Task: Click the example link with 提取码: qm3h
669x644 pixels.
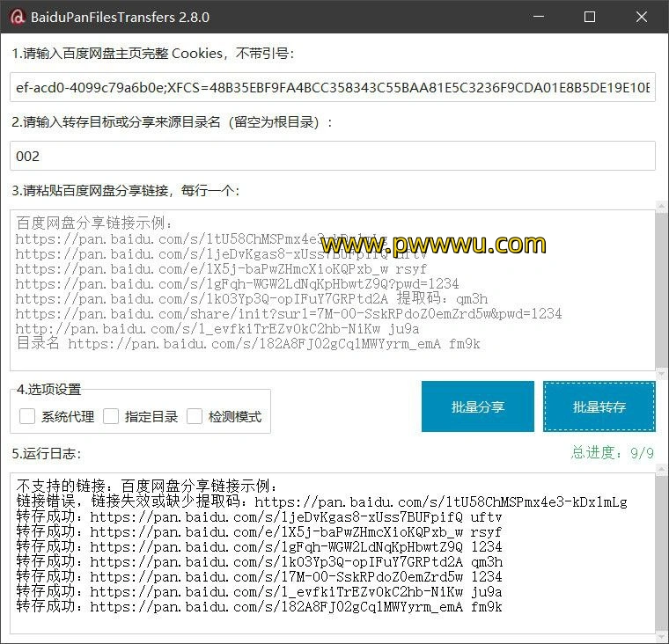Action: (251, 298)
